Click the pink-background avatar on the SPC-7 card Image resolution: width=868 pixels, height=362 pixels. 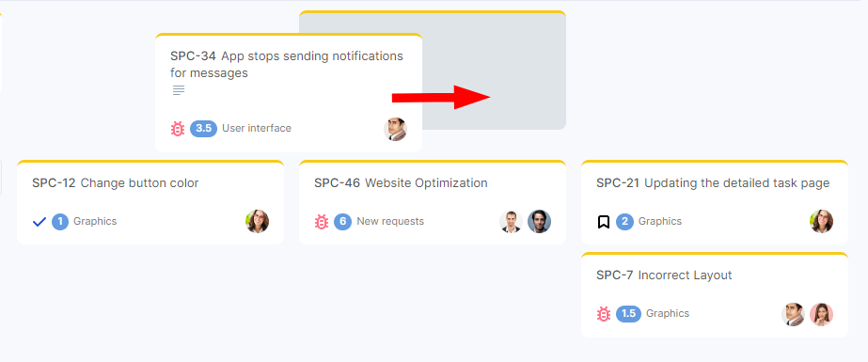822,314
